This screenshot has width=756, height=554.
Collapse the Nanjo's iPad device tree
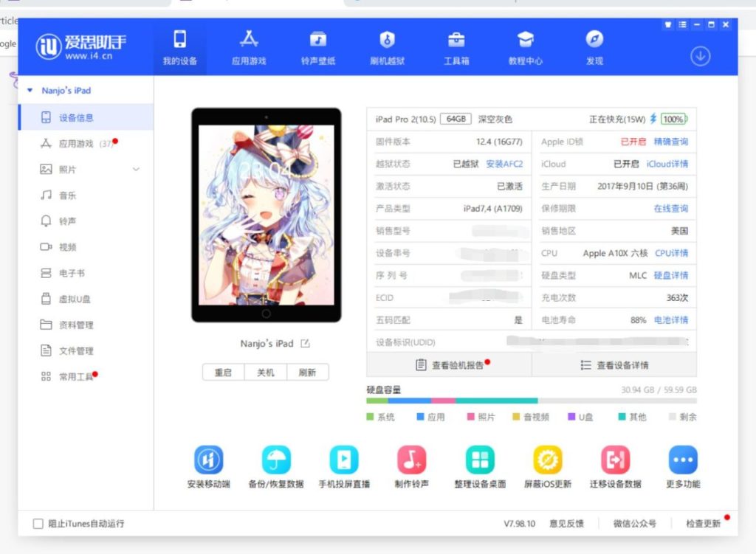pyautogui.click(x=30, y=91)
